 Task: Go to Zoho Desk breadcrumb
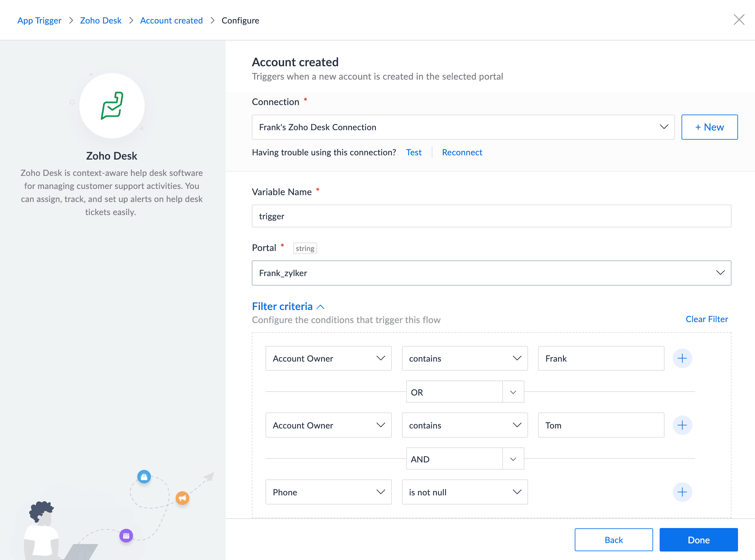[100, 20]
